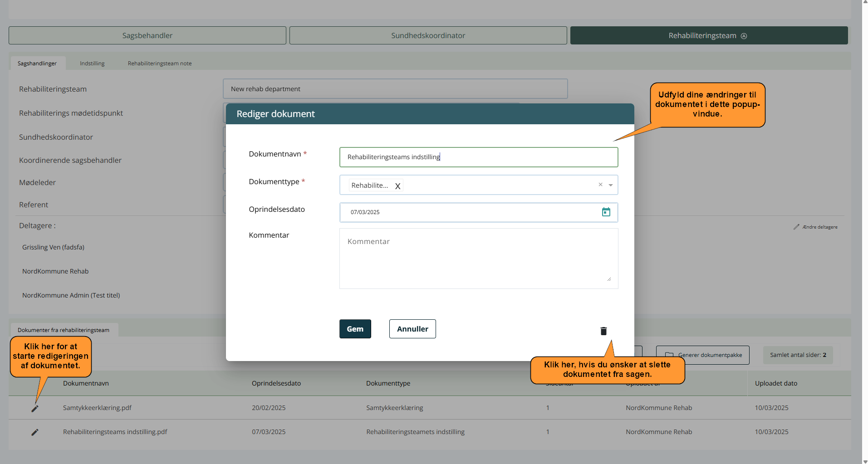Screen dimensions: 868x464
Task: Collapse the Rehabiliteringsteam section
Action: point(708,35)
